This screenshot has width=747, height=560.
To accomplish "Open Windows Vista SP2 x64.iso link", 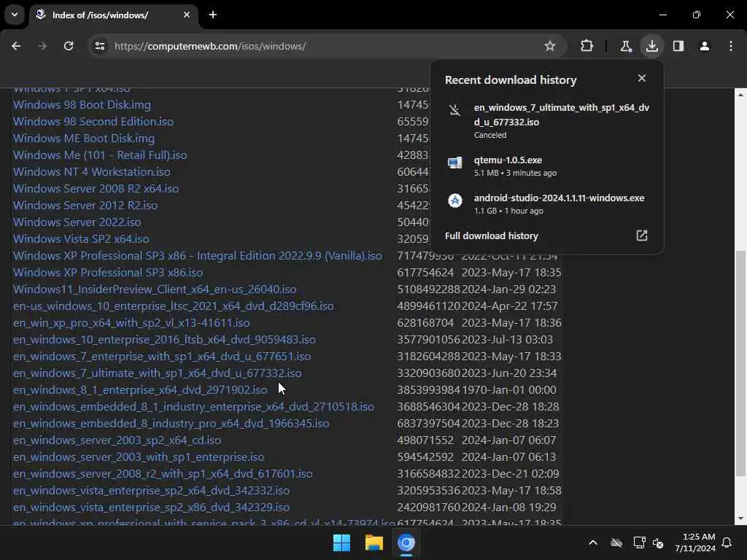I will pyautogui.click(x=81, y=238).
